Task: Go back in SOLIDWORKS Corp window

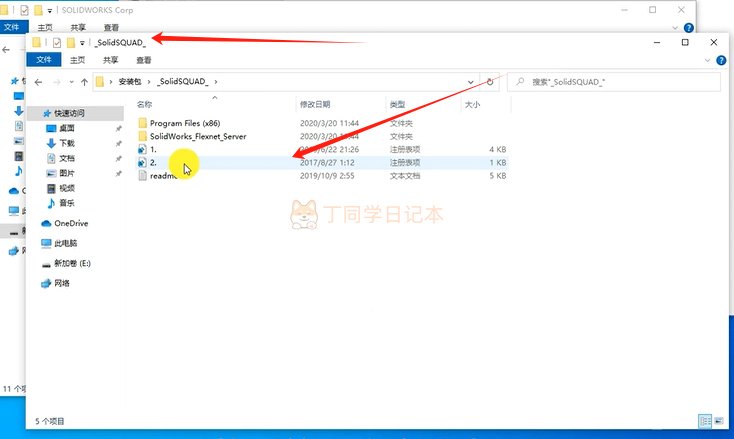Action: tap(6, 49)
